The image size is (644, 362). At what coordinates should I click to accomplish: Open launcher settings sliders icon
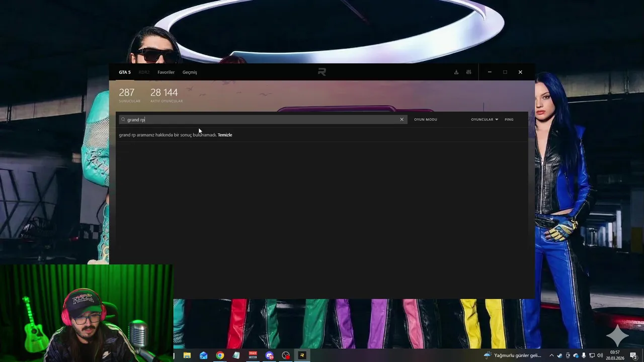468,72
